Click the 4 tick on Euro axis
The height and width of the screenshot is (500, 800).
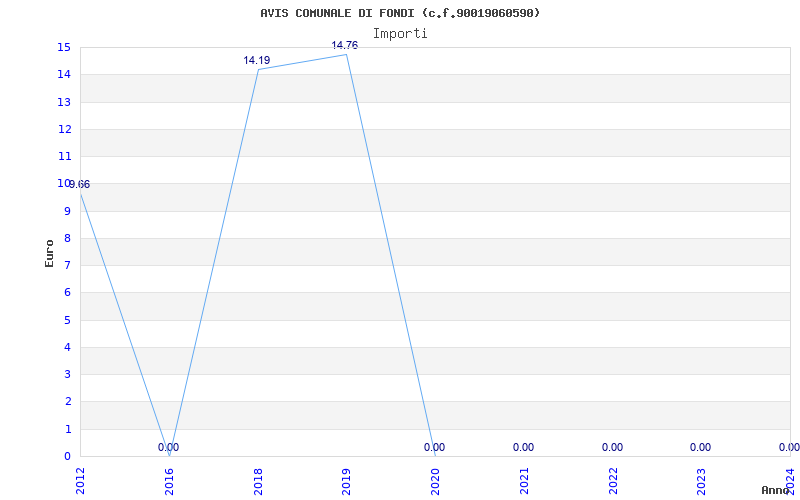(67, 347)
